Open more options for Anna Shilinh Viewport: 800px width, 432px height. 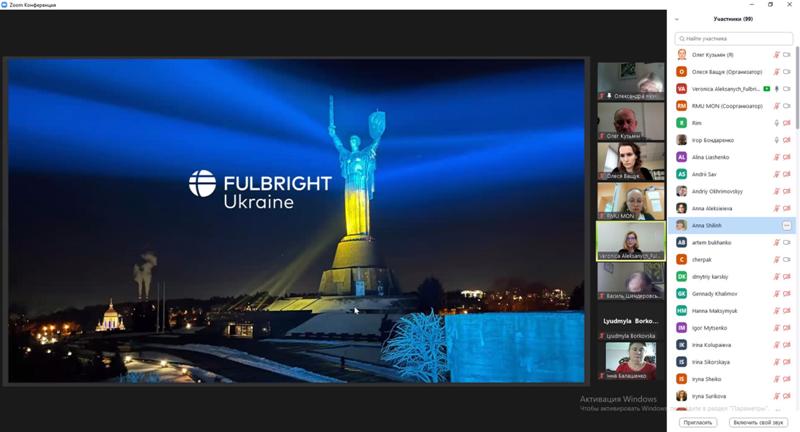coord(787,225)
